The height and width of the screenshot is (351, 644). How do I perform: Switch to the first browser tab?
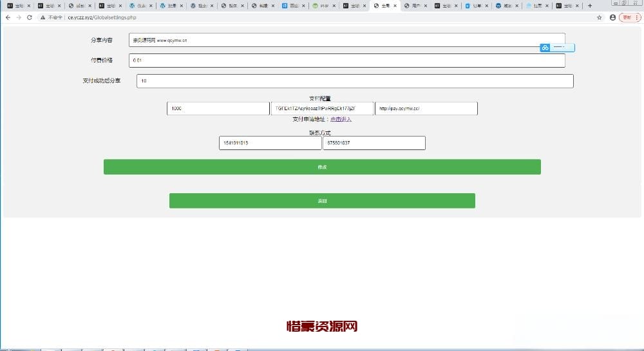coord(19,6)
